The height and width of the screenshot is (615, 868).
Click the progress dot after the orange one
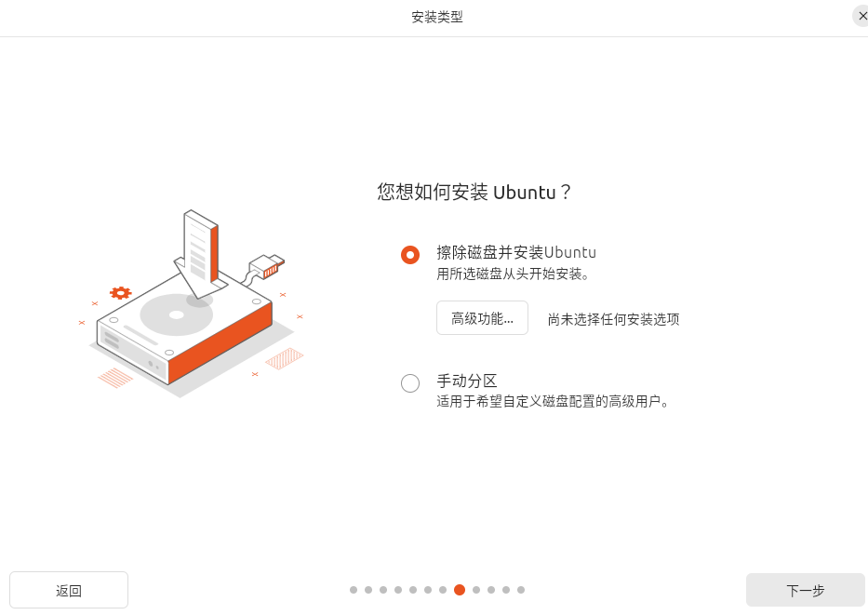tap(476, 590)
